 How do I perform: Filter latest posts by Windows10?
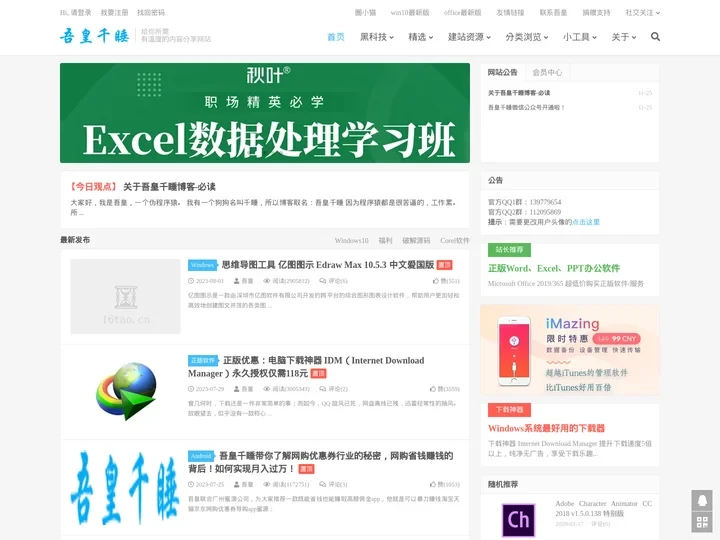pos(351,240)
